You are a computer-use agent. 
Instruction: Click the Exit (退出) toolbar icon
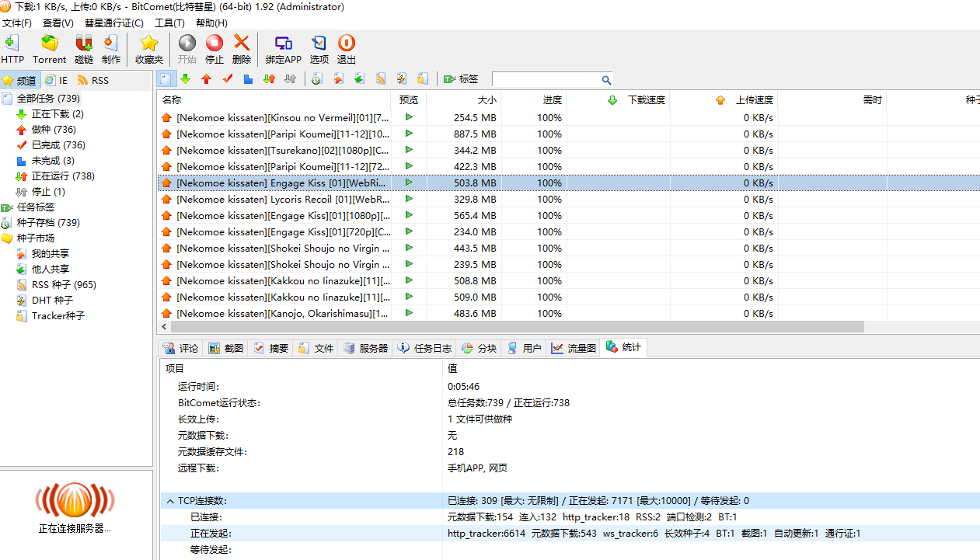click(x=347, y=49)
